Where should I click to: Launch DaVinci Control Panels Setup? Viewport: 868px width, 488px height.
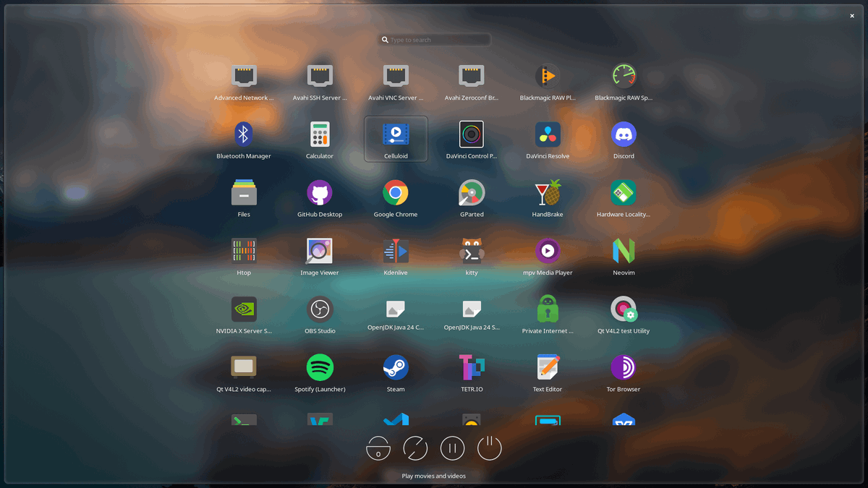pyautogui.click(x=472, y=140)
